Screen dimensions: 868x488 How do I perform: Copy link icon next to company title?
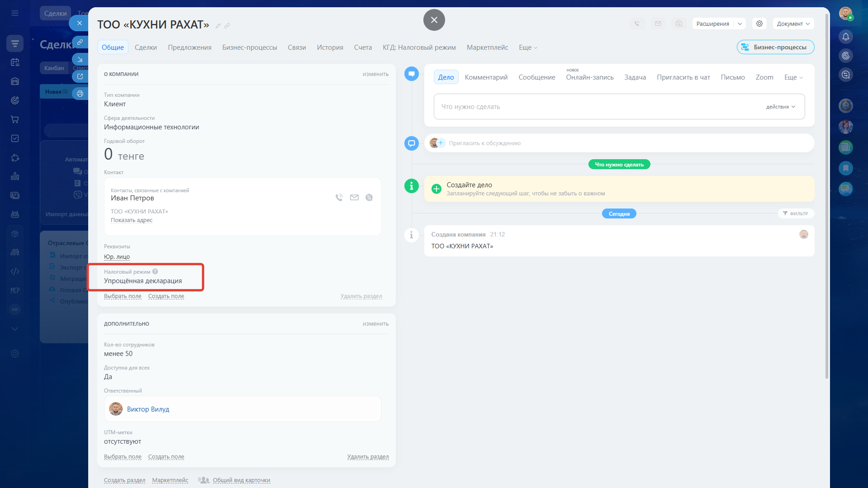[x=227, y=26]
